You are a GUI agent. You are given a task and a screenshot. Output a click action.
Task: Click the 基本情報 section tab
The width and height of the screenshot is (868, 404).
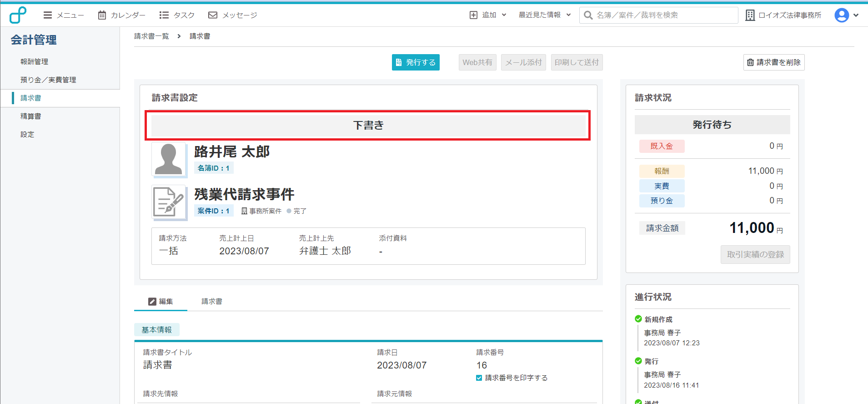(157, 329)
